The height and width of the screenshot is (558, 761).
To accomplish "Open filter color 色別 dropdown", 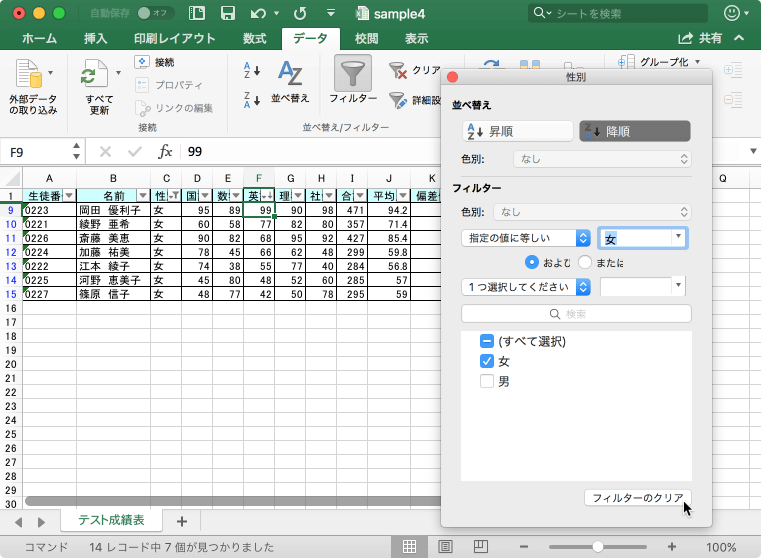I will (592, 212).
